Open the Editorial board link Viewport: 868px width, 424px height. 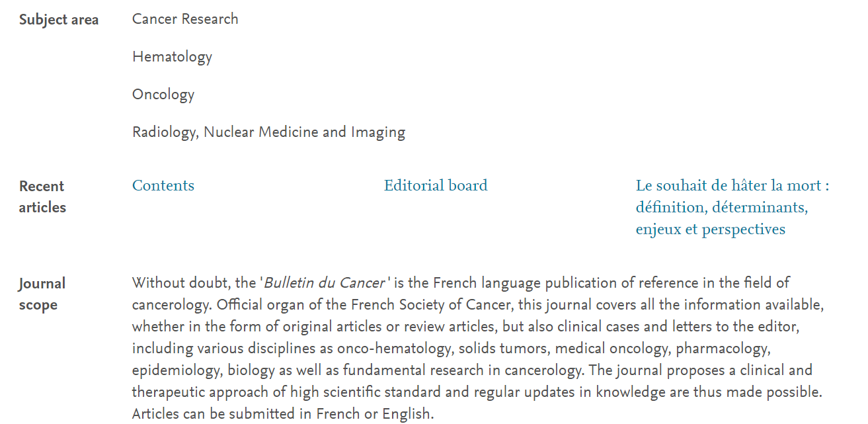[x=436, y=185]
